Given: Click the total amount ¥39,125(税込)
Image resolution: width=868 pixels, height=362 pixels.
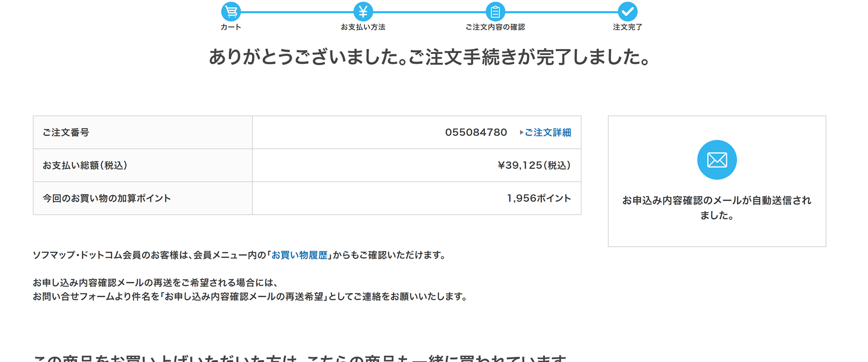Looking at the screenshot, I should coord(534,165).
